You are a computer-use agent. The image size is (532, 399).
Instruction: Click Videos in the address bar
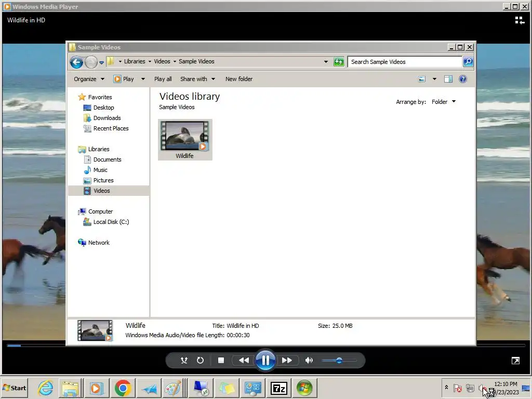pyautogui.click(x=162, y=61)
